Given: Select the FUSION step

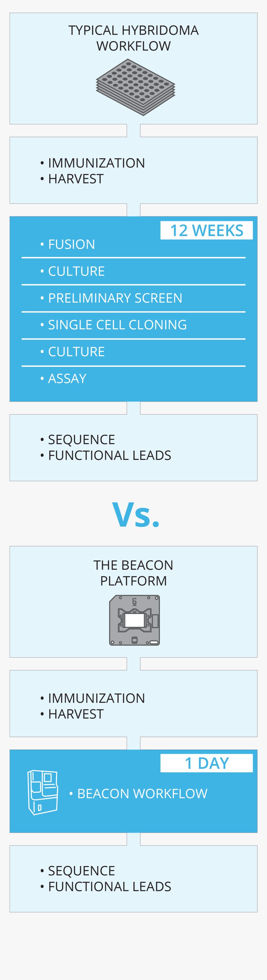Looking at the screenshot, I should pyautogui.click(x=71, y=244).
